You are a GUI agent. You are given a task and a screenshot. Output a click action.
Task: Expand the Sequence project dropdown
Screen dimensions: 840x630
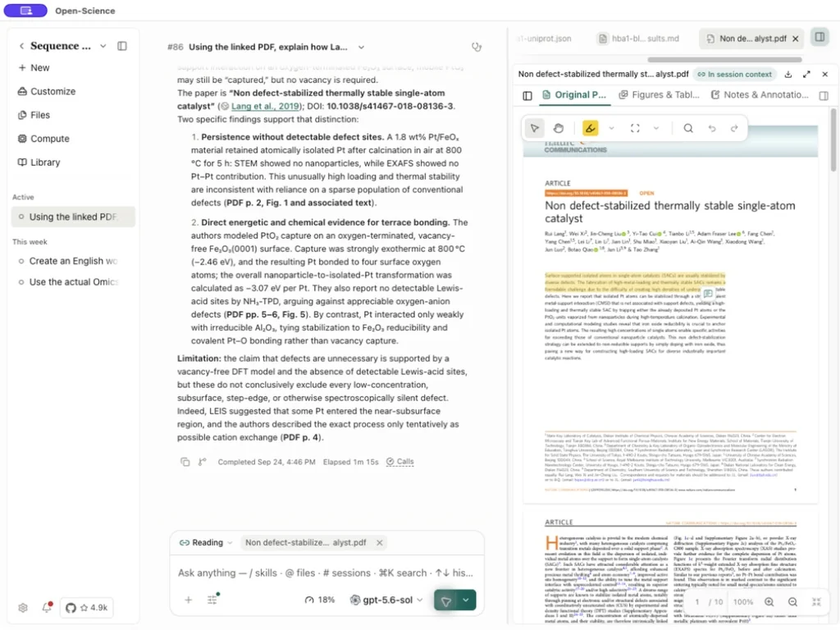(x=103, y=46)
